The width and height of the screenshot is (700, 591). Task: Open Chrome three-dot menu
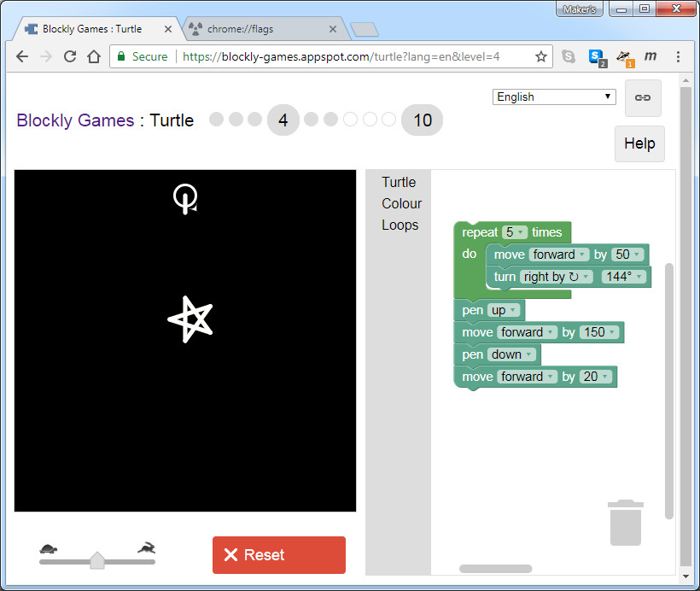pyautogui.click(x=678, y=56)
